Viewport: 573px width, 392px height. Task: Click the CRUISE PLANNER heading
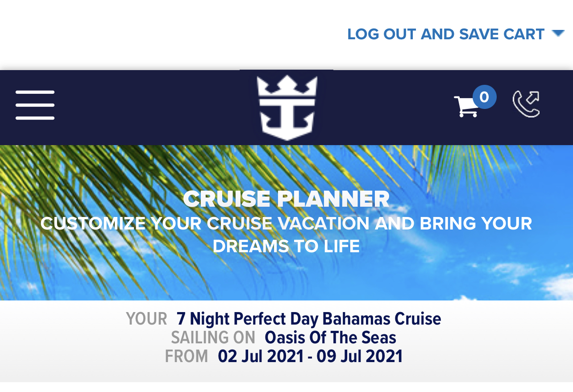[x=286, y=199]
